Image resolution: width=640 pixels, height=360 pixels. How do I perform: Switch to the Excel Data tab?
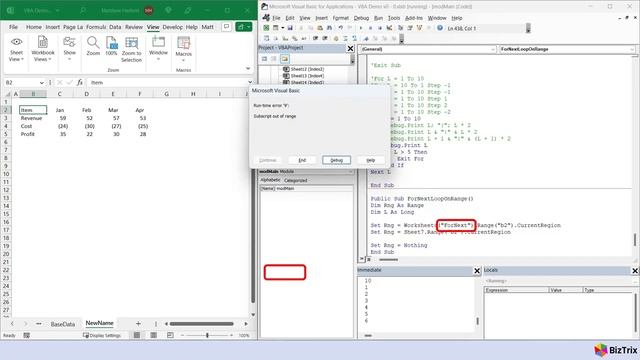point(115,27)
